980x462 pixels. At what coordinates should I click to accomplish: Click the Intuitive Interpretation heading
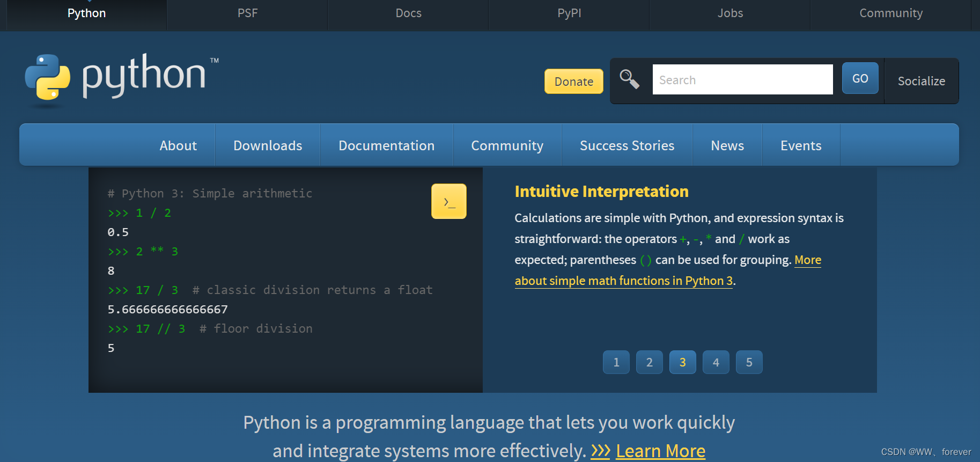601,192
